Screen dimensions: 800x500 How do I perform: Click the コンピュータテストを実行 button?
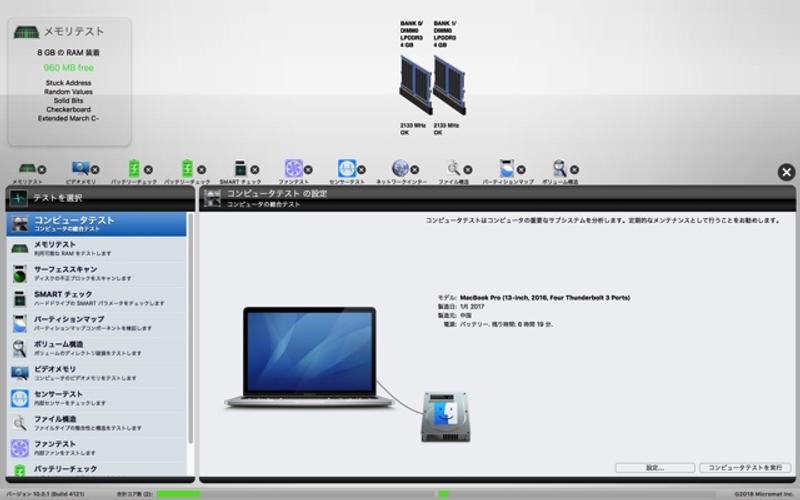coord(745,467)
